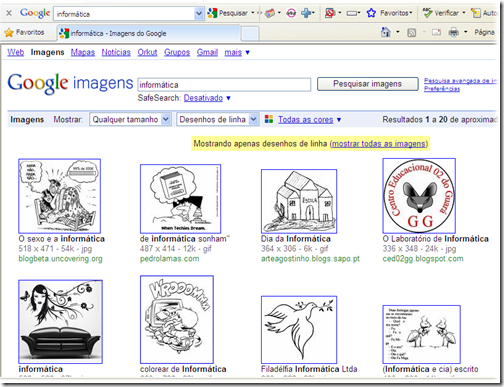Screen dimensions: 504x387
Task: Open the Grupos link
Action: (177, 52)
